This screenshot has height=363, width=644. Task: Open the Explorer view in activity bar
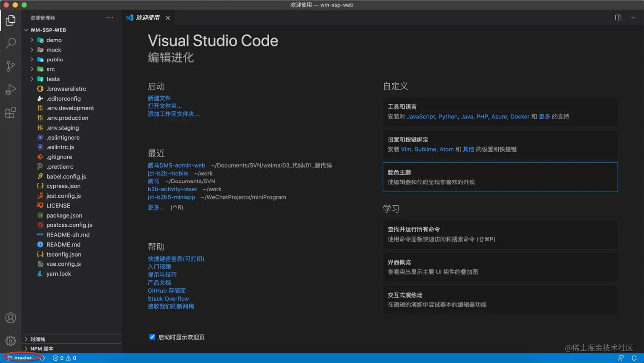[11, 20]
